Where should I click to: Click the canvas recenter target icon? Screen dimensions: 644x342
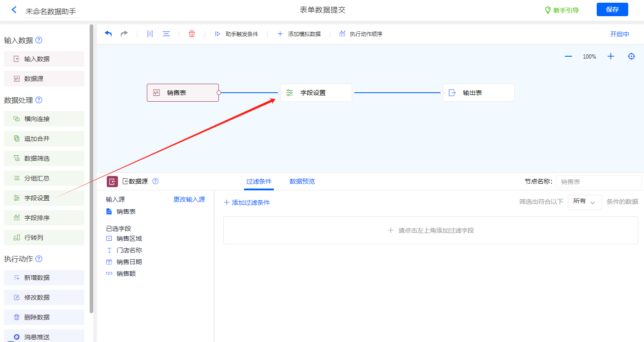pyautogui.click(x=631, y=56)
